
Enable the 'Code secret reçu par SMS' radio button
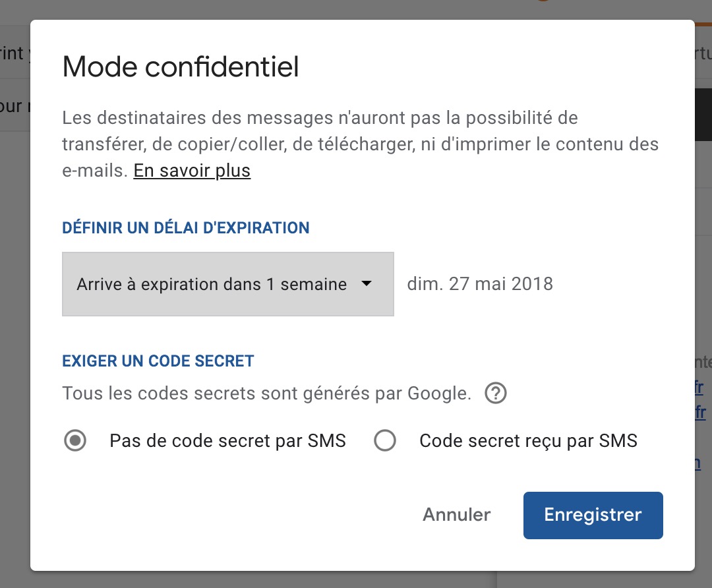pos(385,441)
